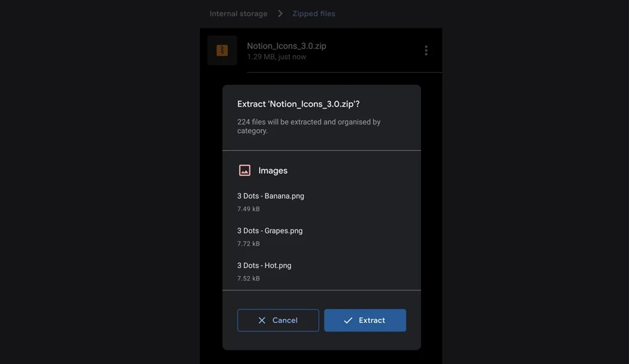Click the dialog title Extract 'Notion_Icons_3.0.zip'?
629x364 pixels.
click(298, 104)
